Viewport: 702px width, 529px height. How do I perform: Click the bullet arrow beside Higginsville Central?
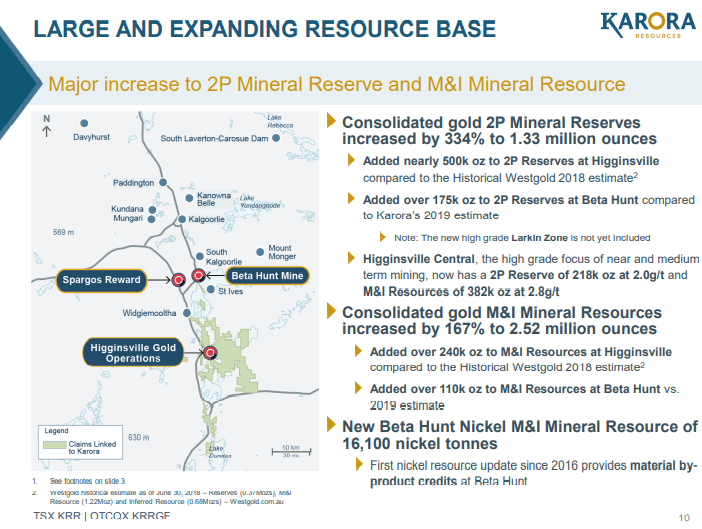(x=351, y=258)
